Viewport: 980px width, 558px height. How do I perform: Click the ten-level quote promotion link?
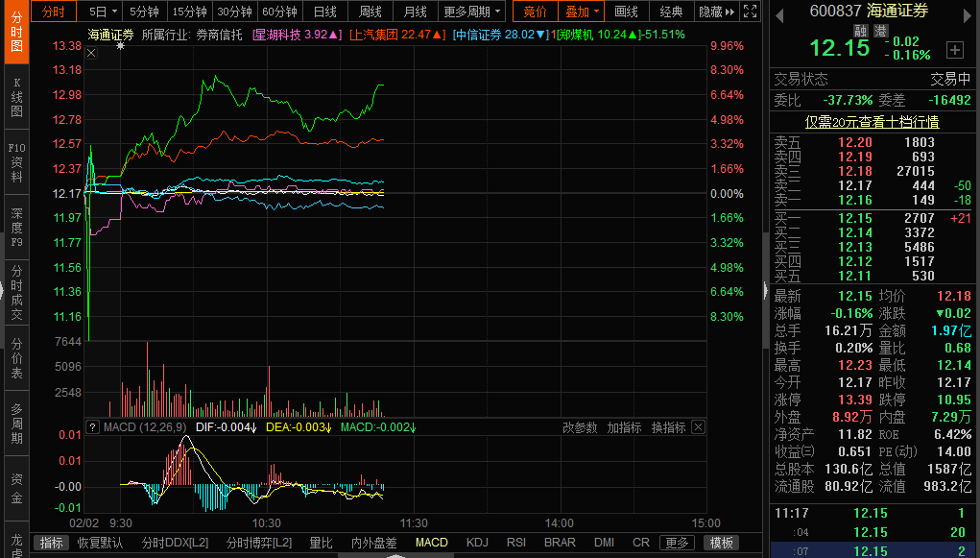pos(872,121)
